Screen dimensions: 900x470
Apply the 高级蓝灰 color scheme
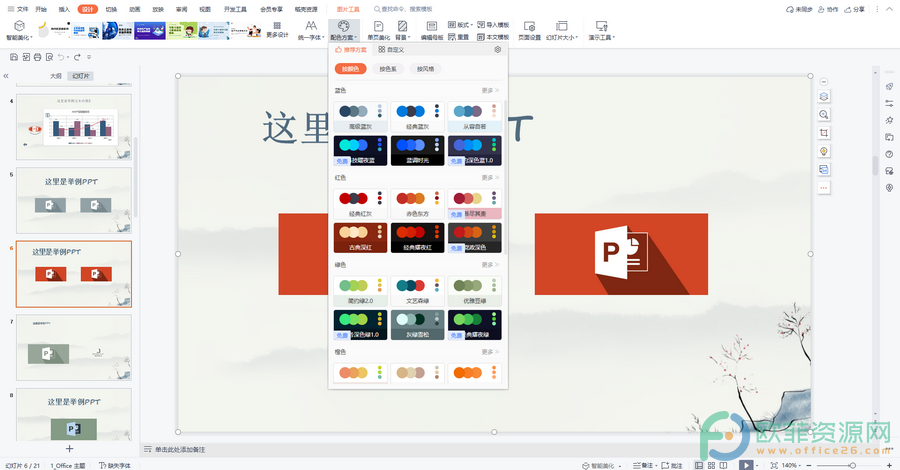[360, 116]
